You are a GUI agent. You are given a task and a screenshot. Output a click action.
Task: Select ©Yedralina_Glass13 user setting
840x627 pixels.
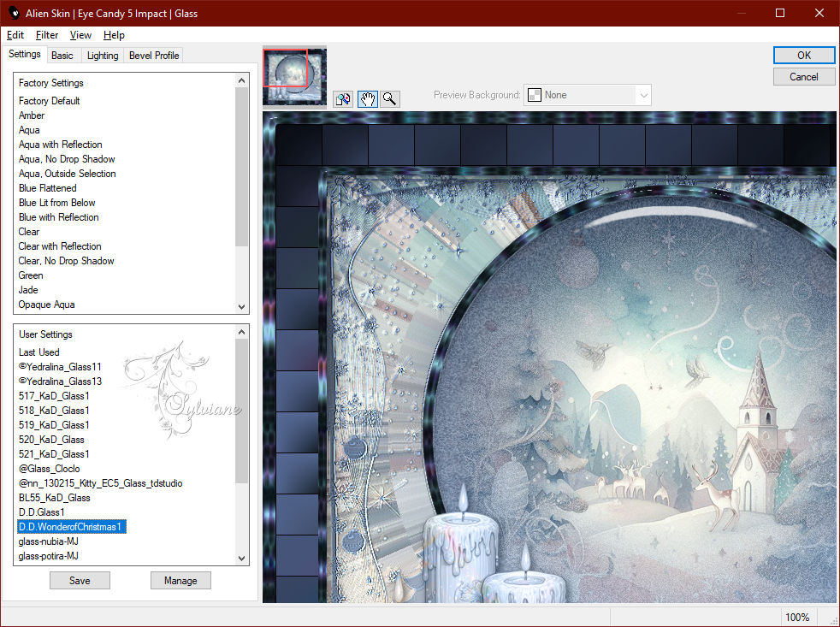pos(60,381)
